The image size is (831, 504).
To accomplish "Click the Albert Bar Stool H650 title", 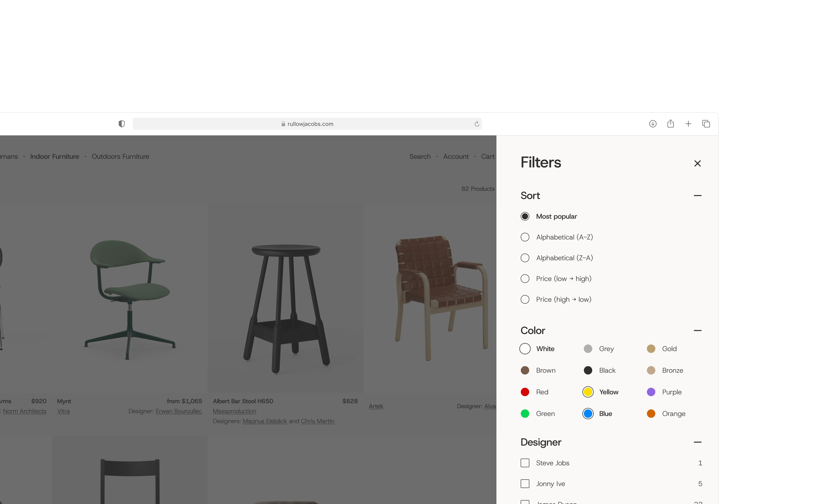I will tap(243, 401).
